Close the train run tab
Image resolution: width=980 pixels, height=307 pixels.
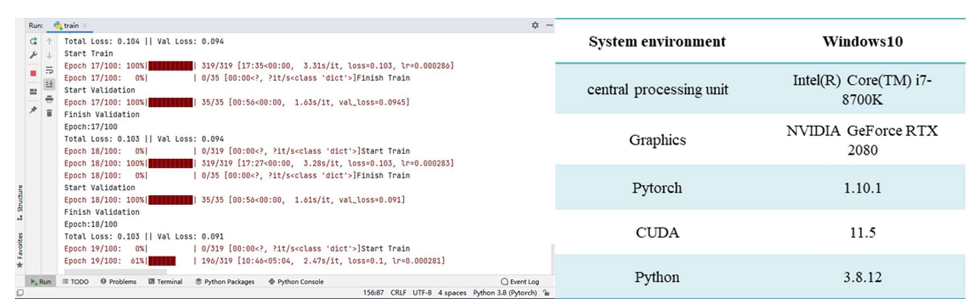85,25
